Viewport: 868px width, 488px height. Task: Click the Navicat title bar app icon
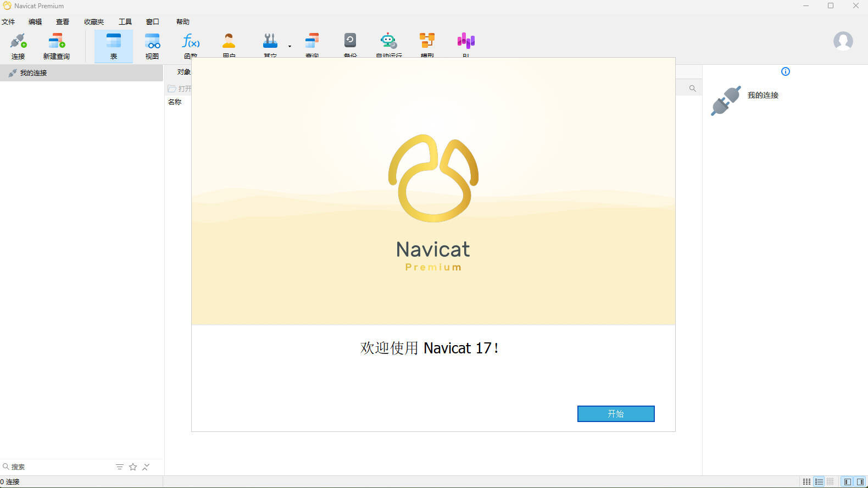(x=7, y=5)
